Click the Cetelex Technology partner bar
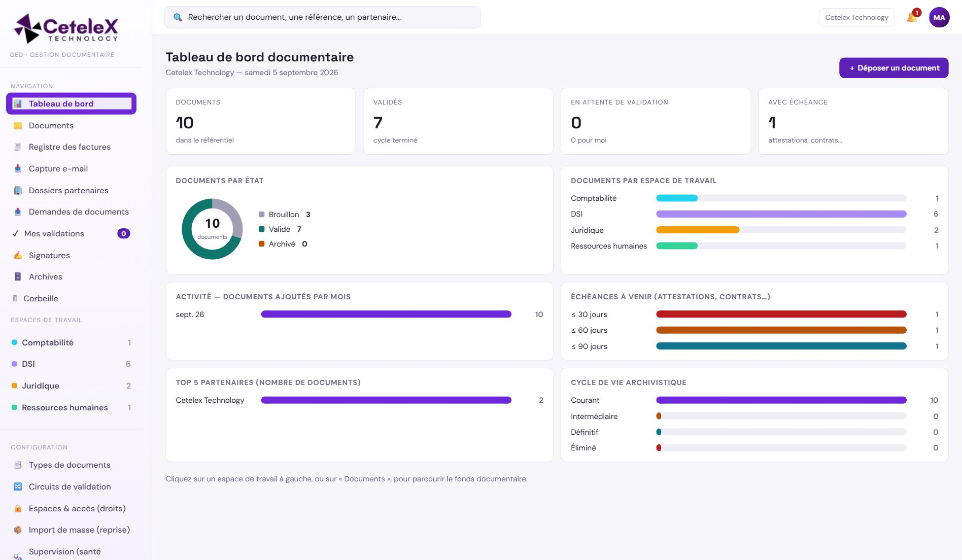962x560 pixels. click(x=386, y=400)
